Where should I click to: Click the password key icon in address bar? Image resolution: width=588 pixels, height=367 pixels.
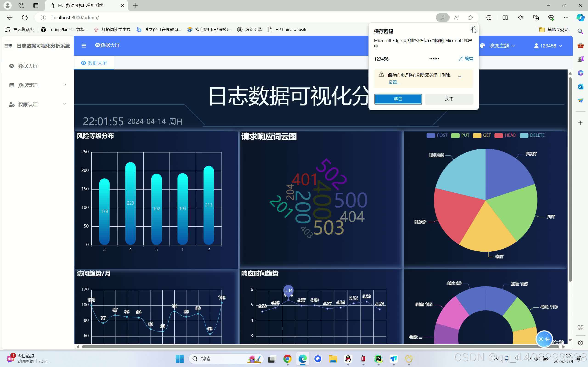coord(442,17)
